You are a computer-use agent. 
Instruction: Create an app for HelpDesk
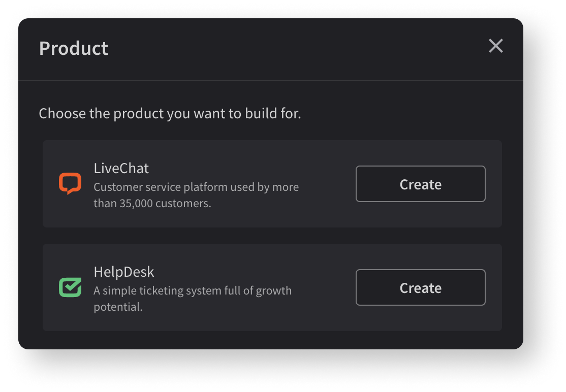(420, 287)
